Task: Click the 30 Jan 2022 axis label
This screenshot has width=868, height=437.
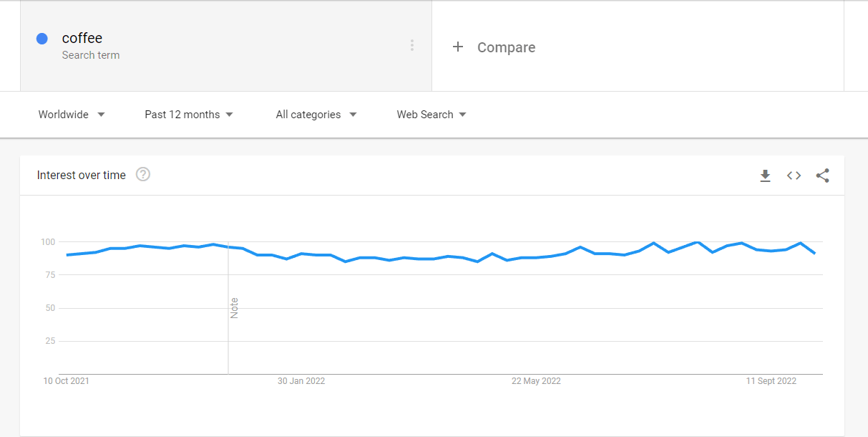Action: [x=301, y=381]
